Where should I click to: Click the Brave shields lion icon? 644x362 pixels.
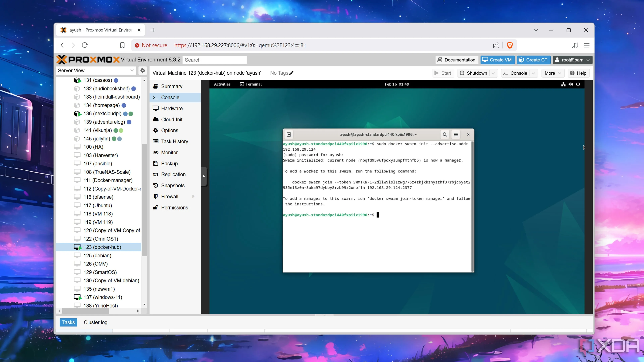tap(510, 45)
